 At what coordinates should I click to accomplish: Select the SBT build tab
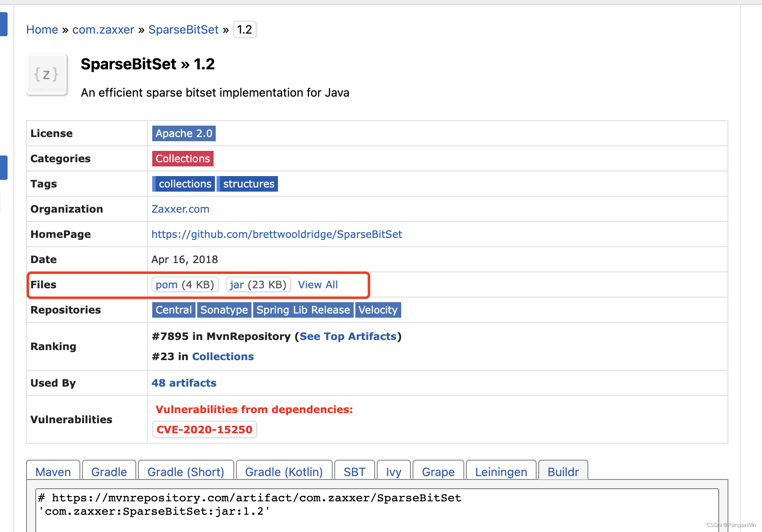[x=355, y=471]
